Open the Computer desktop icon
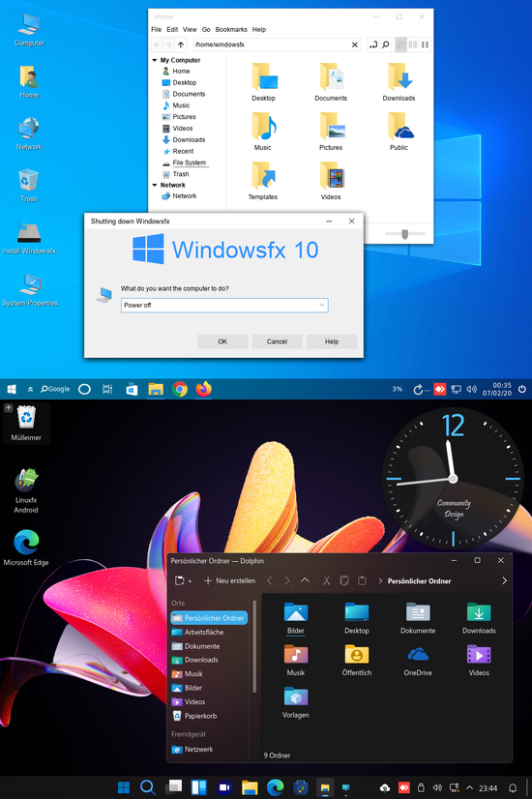Viewport: 532px width, 799px height. click(29, 30)
